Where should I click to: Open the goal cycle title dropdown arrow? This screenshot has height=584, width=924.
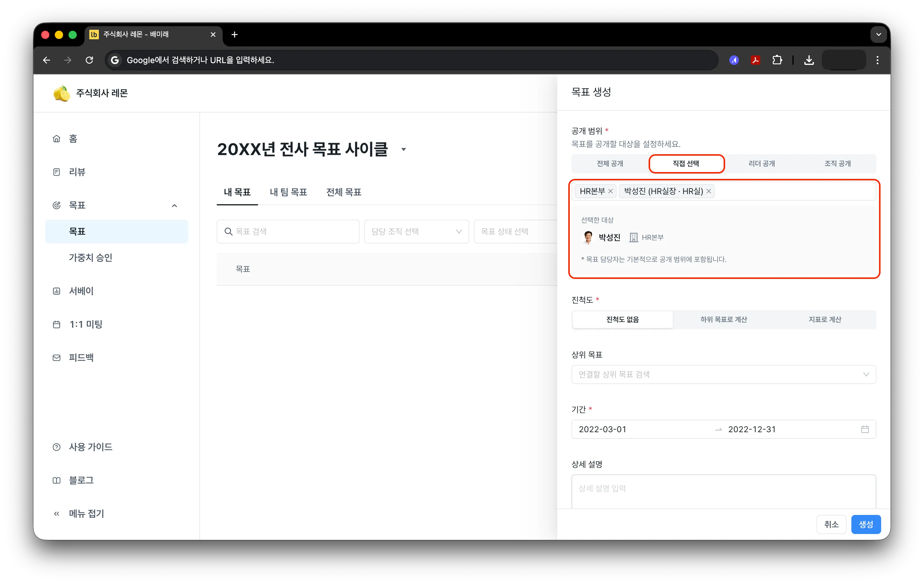[404, 150]
